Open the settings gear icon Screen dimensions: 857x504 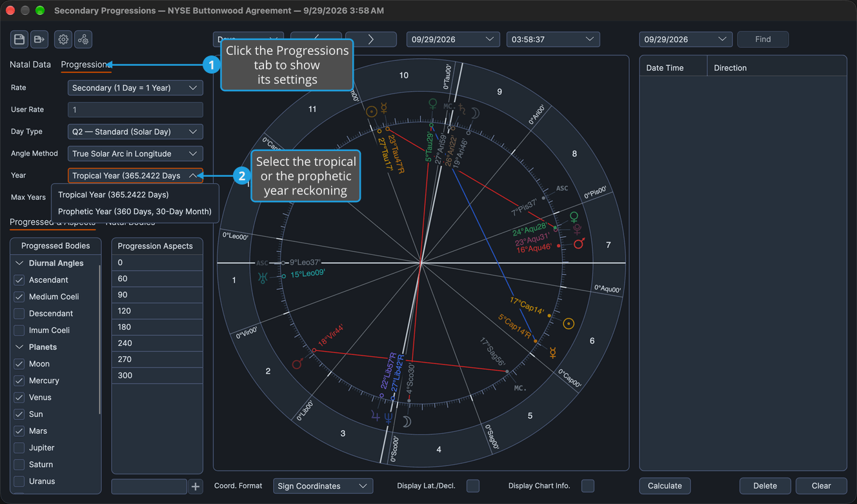point(63,39)
